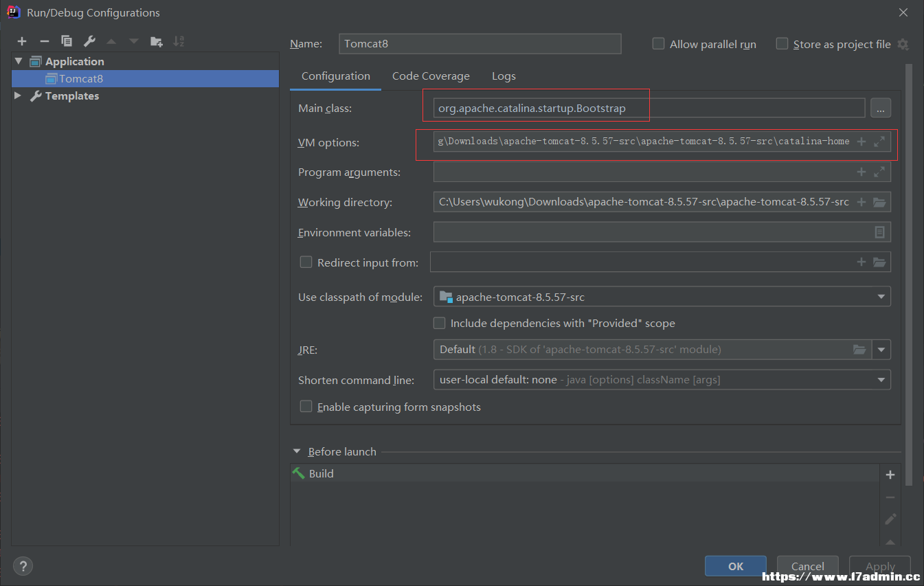Viewport: 924px width, 586px height.
Task: Click the Apply button
Action: pos(880,566)
